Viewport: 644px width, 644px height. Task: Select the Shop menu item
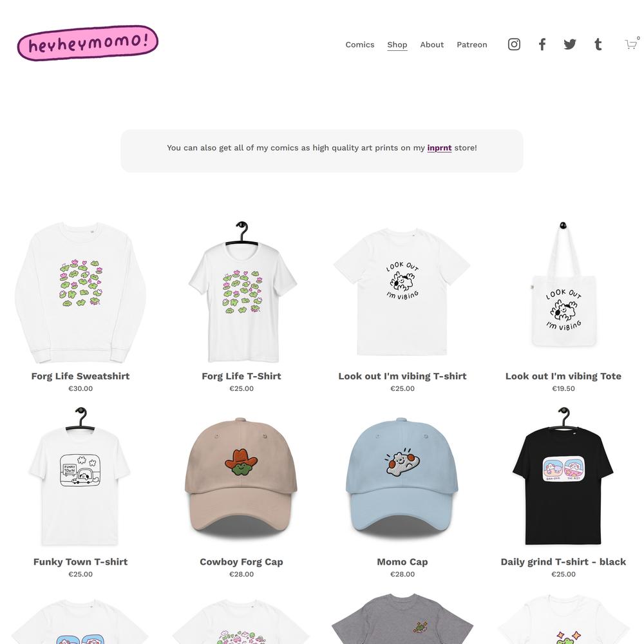[397, 44]
